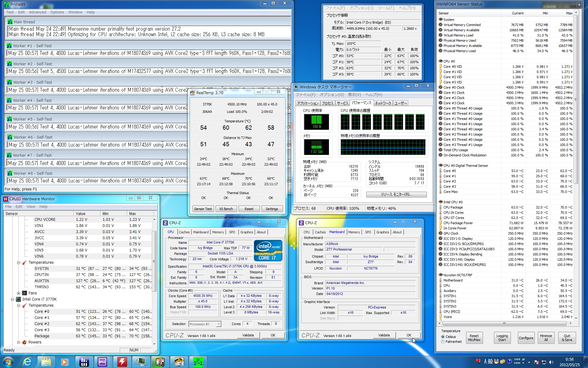
Task: Select the Celsius temperature radio button
Action: tap(443, 337)
